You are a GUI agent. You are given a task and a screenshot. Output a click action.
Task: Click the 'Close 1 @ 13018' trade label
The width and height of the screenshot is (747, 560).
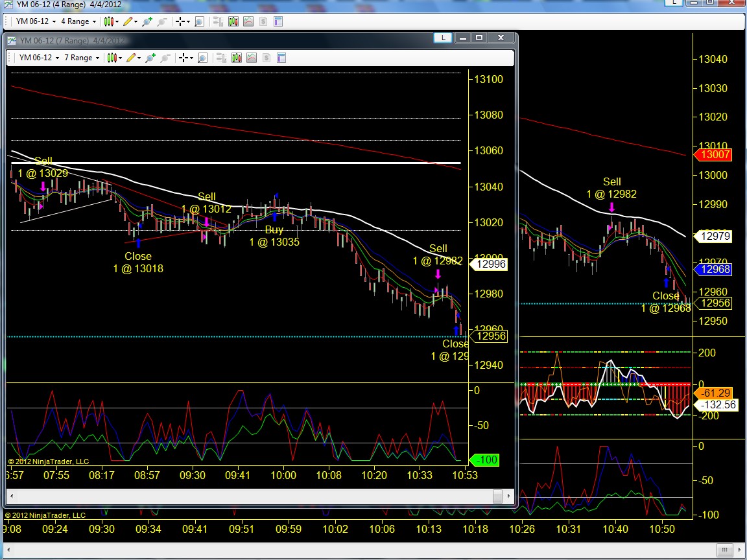point(138,262)
